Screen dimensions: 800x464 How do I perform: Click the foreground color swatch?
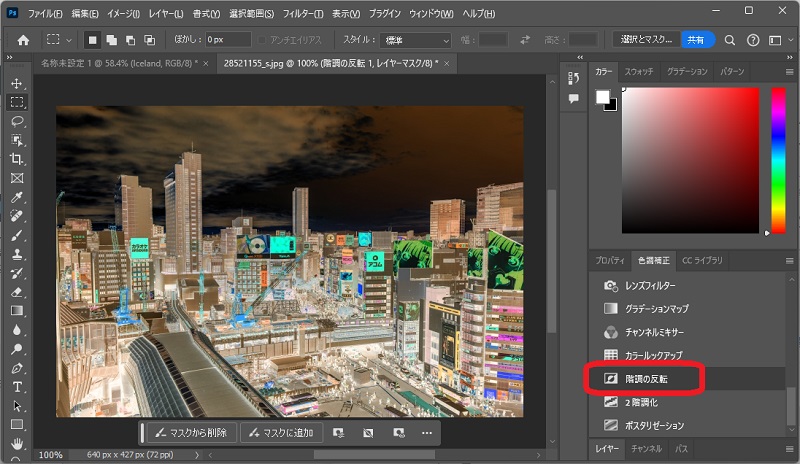[x=603, y=96]
